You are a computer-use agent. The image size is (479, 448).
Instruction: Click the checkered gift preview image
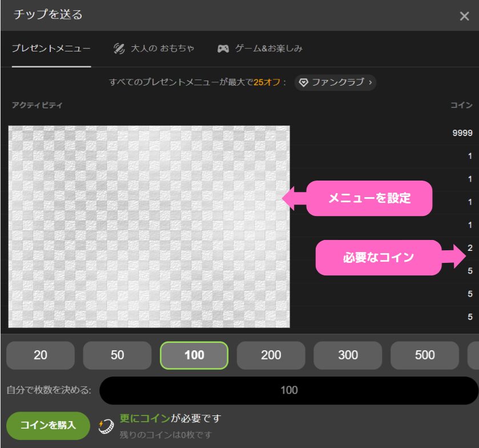148,223
